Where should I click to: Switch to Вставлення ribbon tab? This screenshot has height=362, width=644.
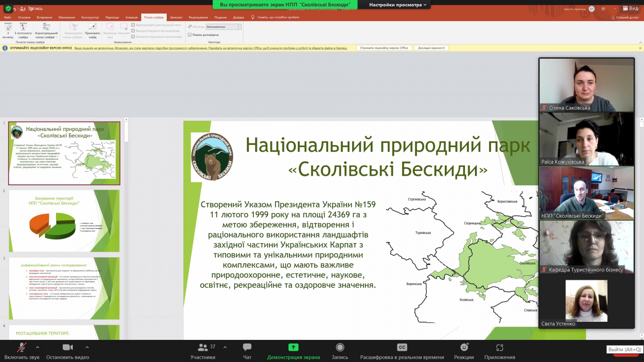[x=44, y=17]
